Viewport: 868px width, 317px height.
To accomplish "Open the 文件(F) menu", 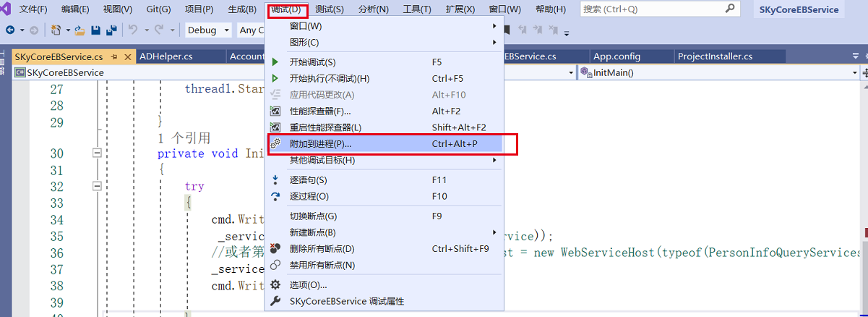I will pos(33,9).
